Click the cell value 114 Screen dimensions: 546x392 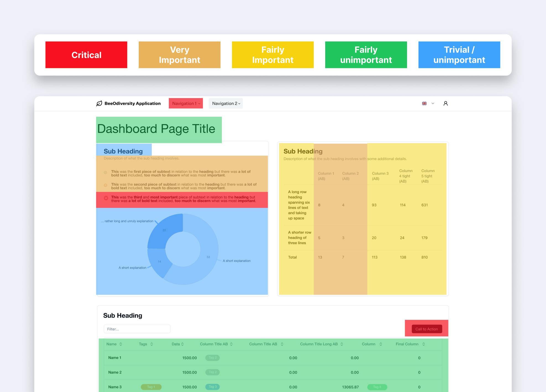[x=403, y=205]
